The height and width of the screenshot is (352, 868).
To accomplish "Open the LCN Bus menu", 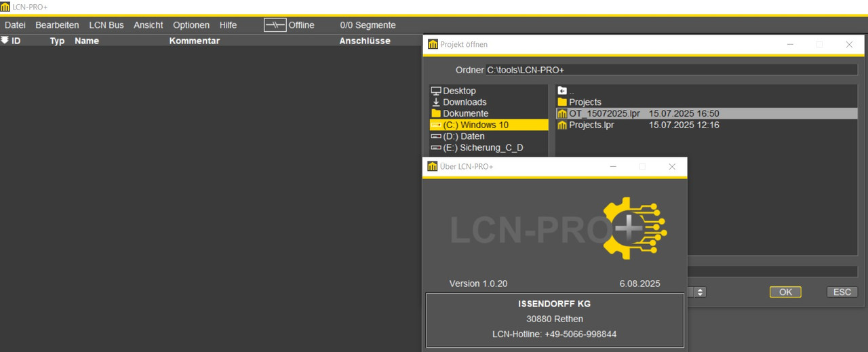I will (x=106, y=25).
